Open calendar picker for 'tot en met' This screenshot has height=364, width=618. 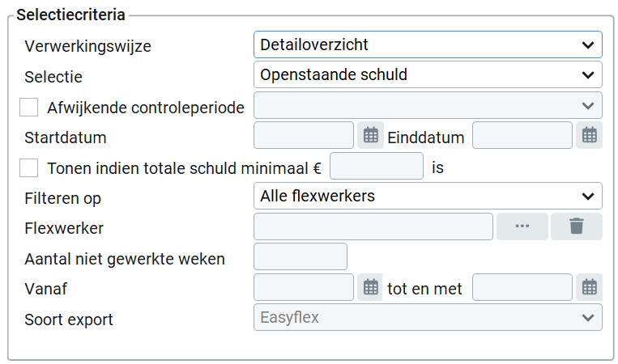(x=589, y=287)
